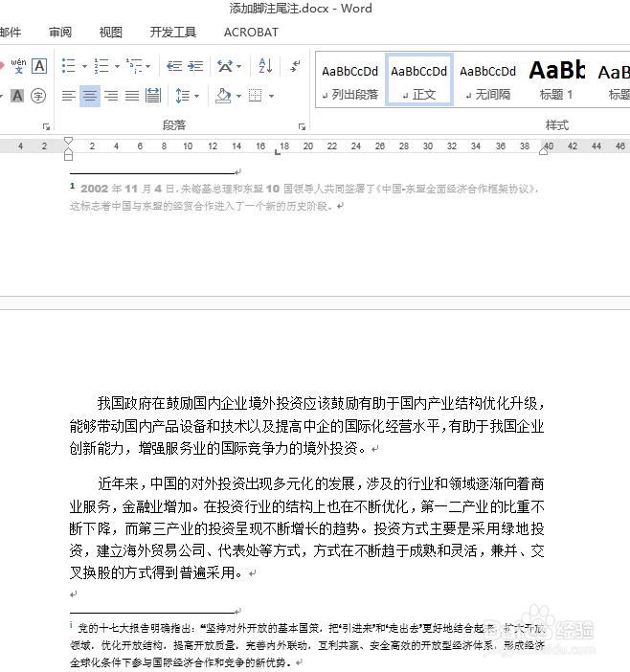Click the empty paragraph mark below body text
This screenshot has width=630, height=672.
point(74,594)
